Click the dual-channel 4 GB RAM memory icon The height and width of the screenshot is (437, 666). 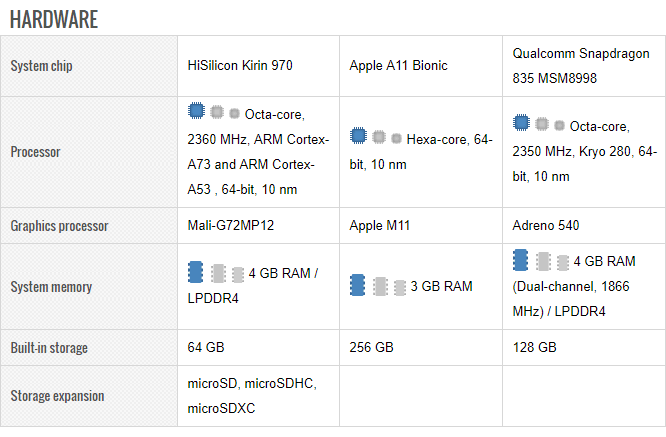(540, 261)
